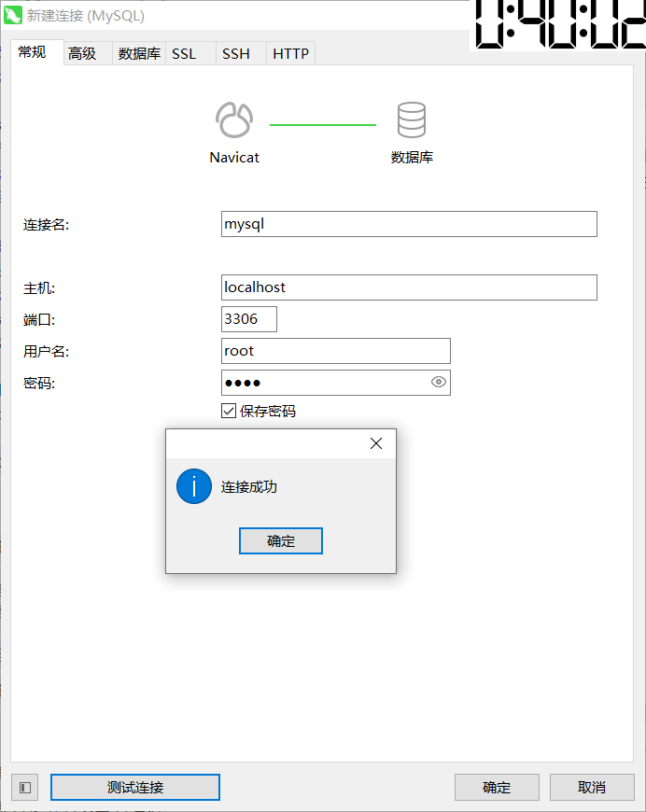Click the 新建连接 (MySQL) window title
Screen dimensions: 646x812
86,16
